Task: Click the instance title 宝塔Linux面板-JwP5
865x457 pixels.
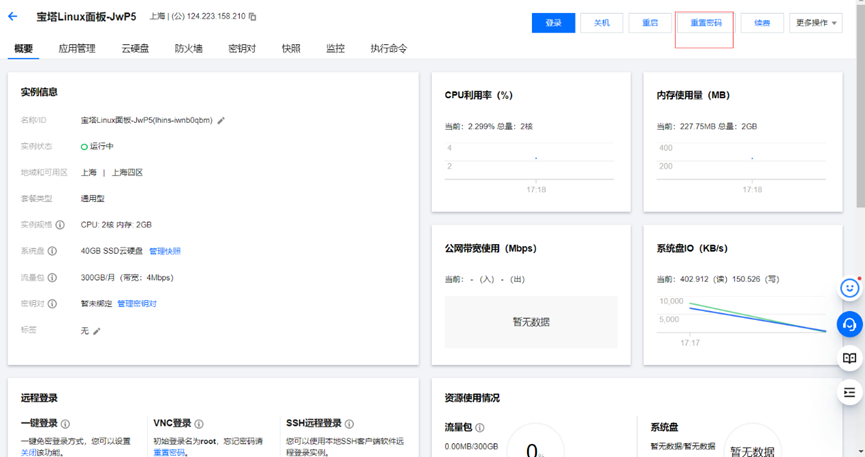Action: 87,17
